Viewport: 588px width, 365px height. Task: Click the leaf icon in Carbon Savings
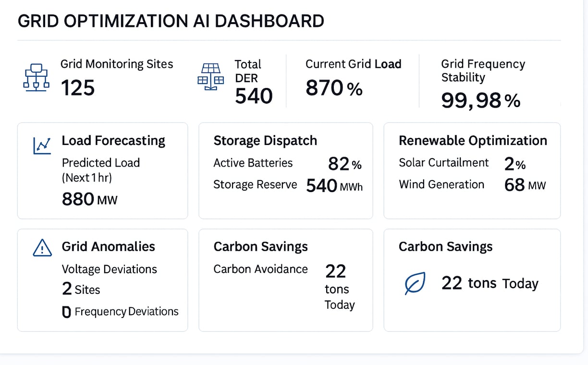[415, 283]
